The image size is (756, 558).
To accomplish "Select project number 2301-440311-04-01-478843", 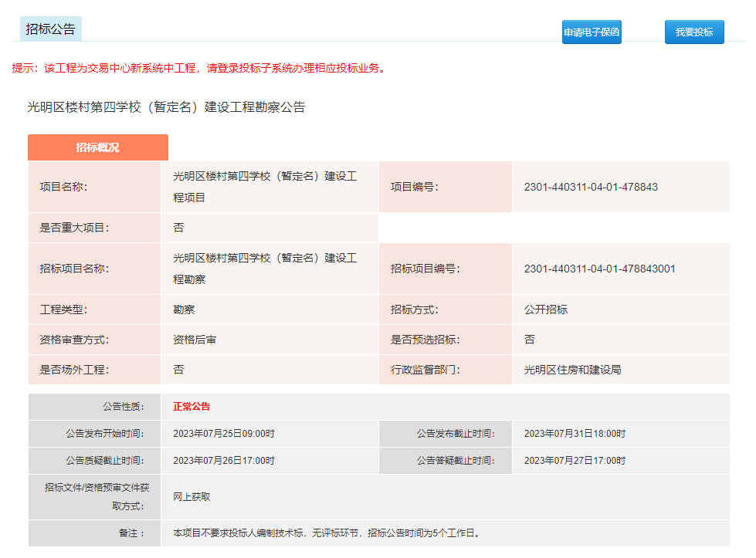I will [591, 187].
